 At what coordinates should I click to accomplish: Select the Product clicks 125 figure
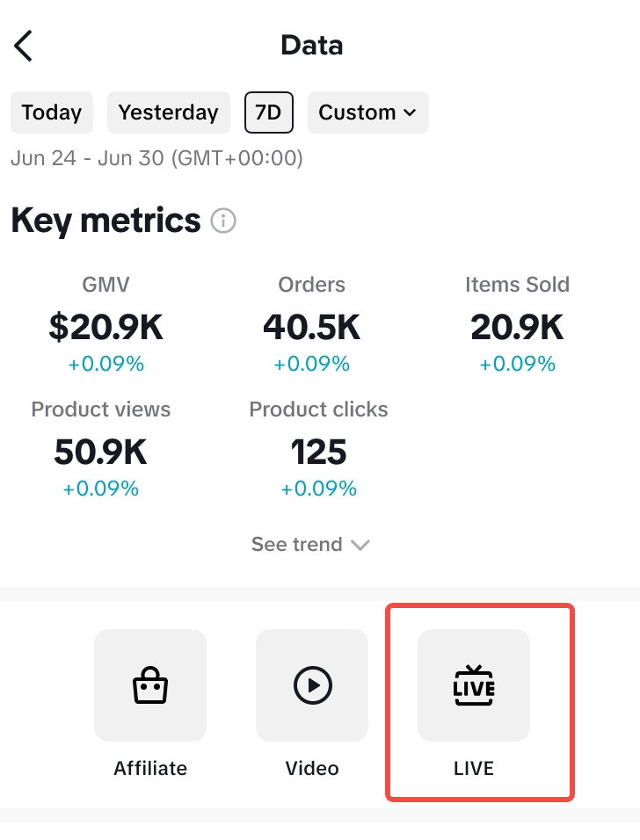318,452
